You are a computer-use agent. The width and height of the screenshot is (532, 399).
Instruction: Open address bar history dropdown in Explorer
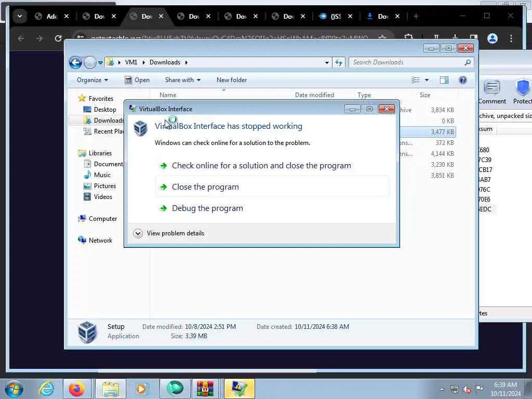[327, 62]
